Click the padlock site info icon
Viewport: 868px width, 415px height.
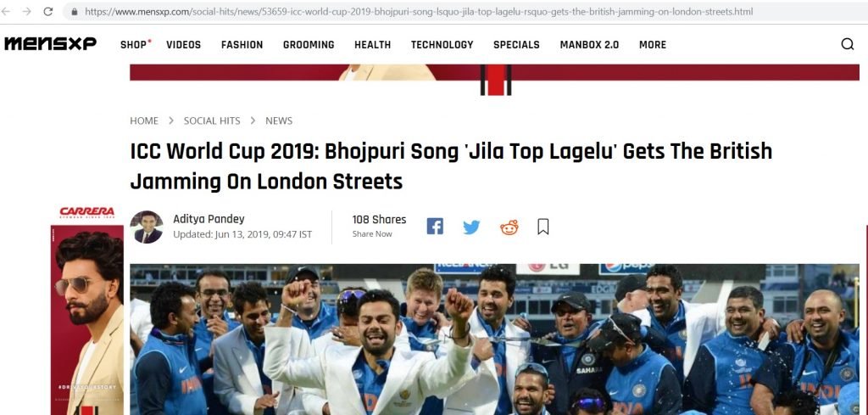[x=75, y=11]
